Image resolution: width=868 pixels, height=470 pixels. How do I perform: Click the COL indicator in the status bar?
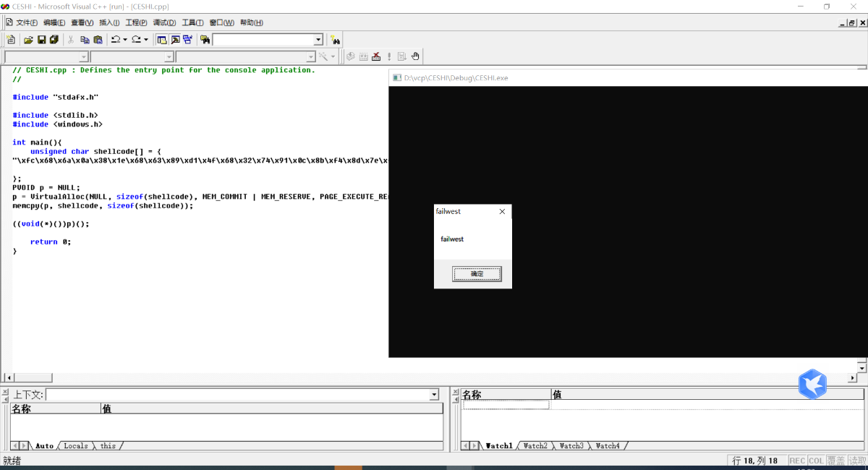[817, 461]
